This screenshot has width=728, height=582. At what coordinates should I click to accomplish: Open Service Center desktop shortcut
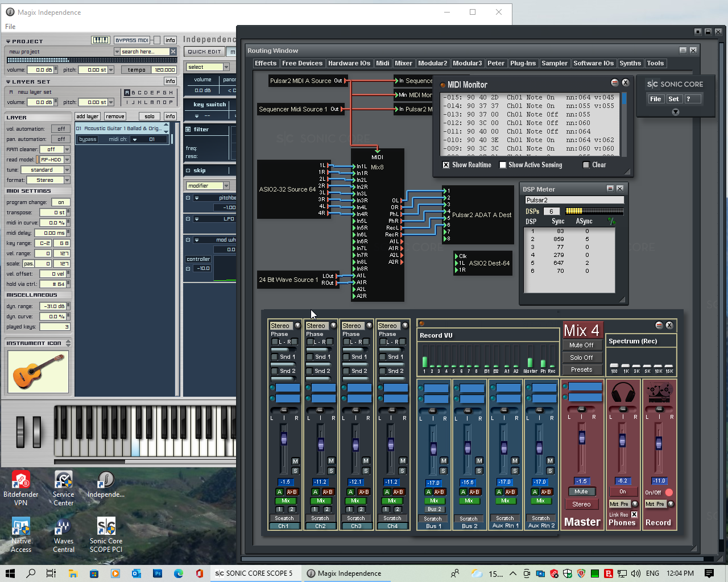pyautogui.click(x=63, y=488)
